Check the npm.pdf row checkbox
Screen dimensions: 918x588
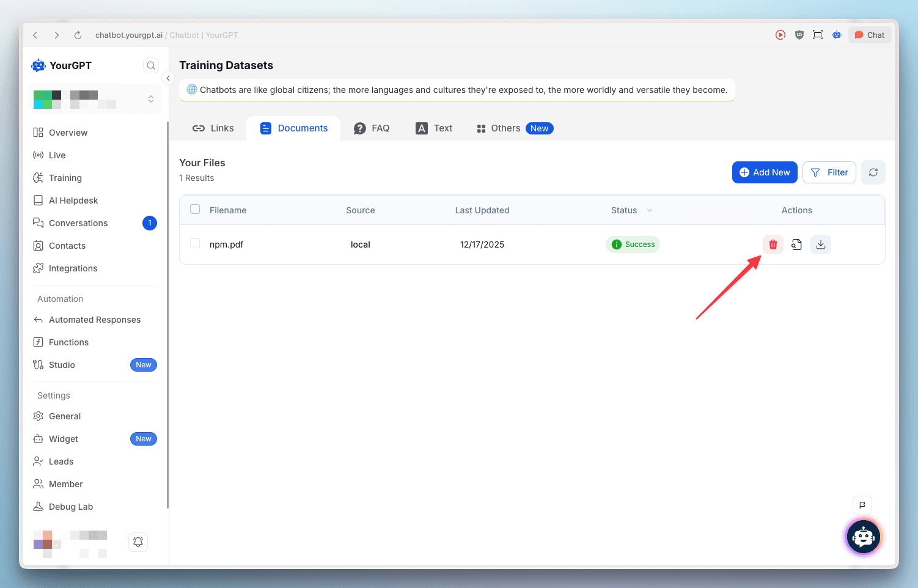195,244
